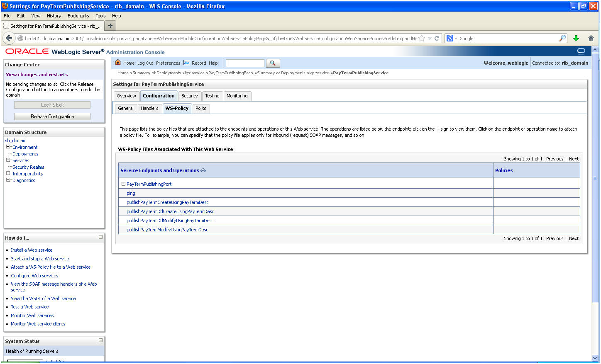Open the Tools menu
This screenshot has width=601, height=364.
100,16
